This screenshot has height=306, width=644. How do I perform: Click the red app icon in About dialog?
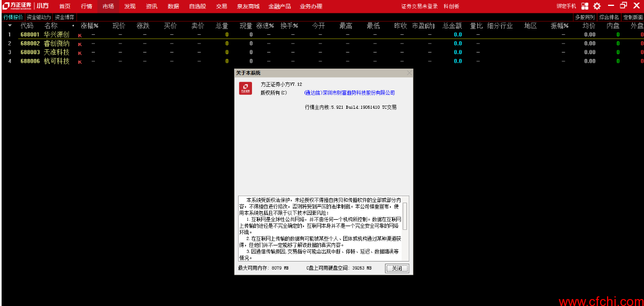click(x=246, y=88)
